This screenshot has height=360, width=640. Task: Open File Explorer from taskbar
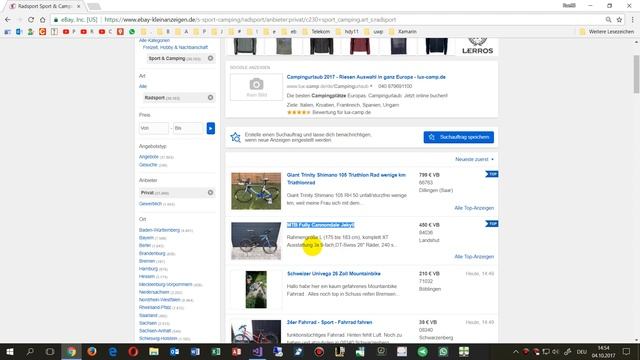pyautogui.click(x=154, y=351)
